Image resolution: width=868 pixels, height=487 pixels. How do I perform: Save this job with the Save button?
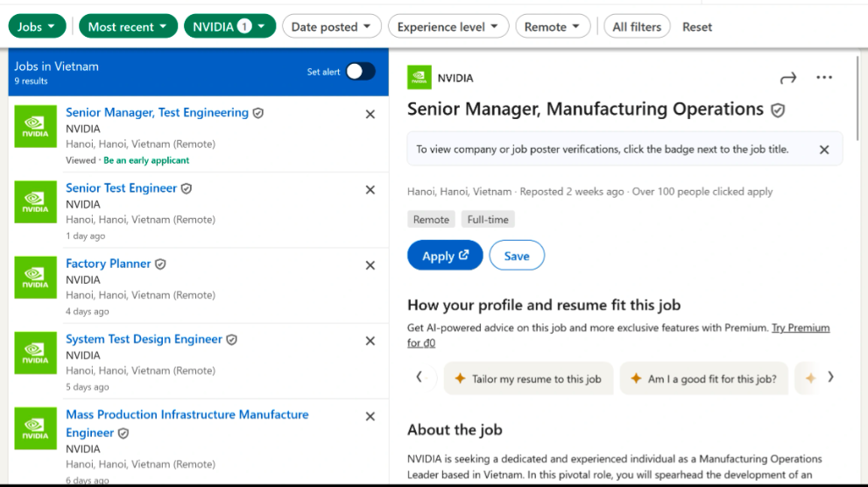click(517, 256)
